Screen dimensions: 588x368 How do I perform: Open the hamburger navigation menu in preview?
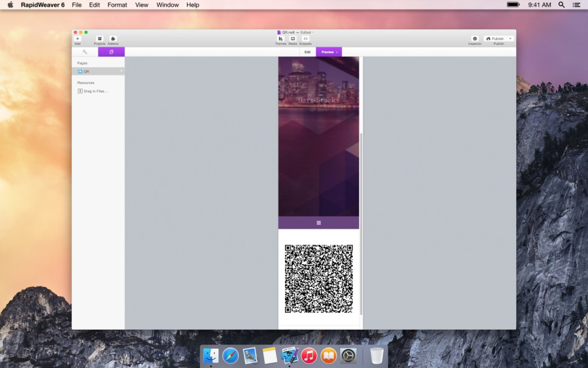pyautogui.click(x=319, y=223)
